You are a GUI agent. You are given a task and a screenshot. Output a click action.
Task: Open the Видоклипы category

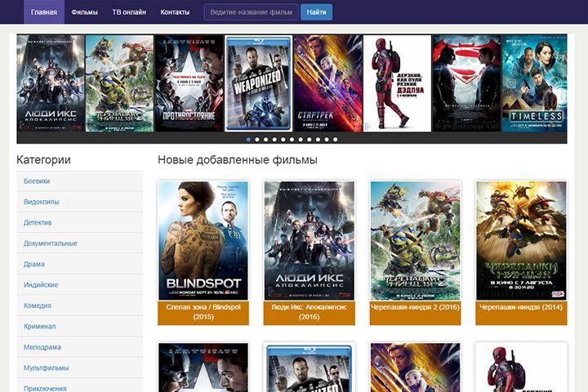click(x=80, y=202)
